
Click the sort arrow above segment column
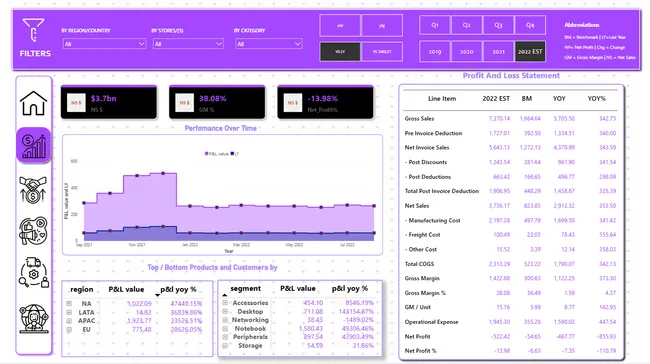(224, 295)
